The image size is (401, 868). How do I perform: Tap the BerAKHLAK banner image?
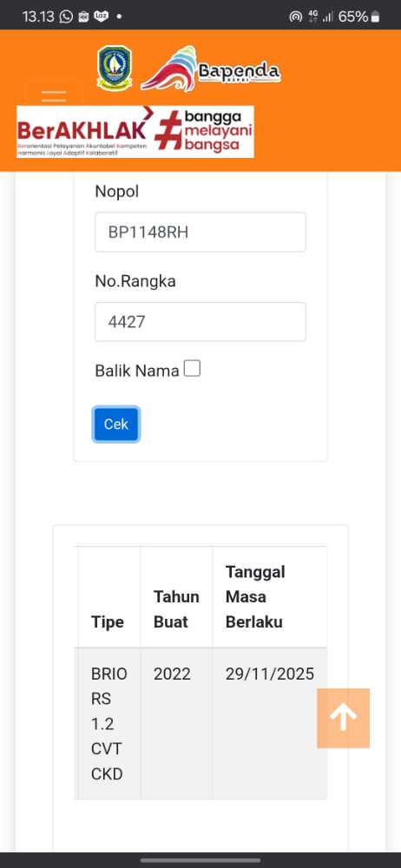135,132
